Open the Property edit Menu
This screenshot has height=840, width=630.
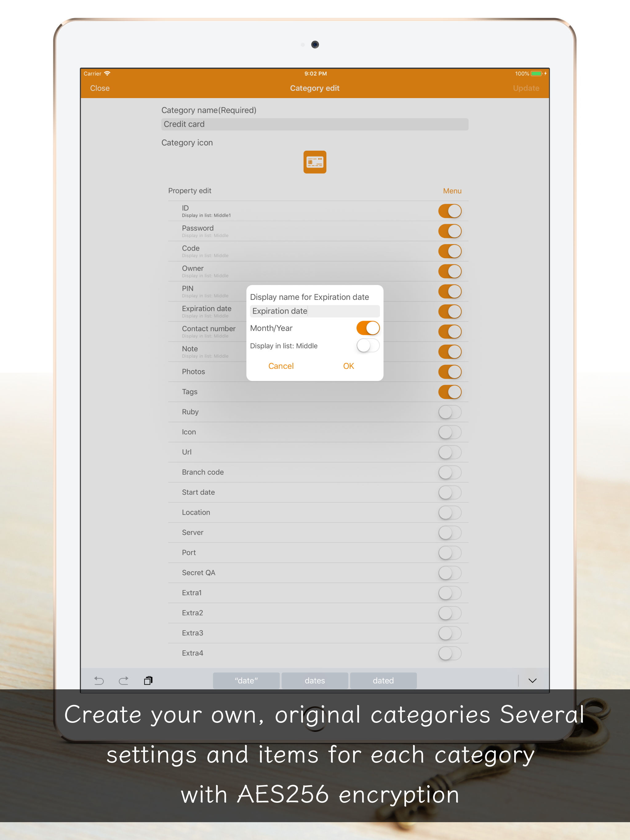tap(452, 191)
